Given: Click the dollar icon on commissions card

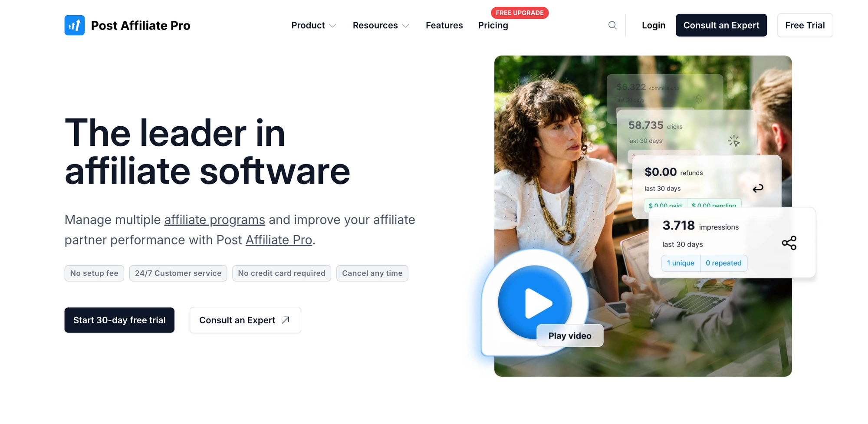Looking at the screenshot, I should [699, 99].
